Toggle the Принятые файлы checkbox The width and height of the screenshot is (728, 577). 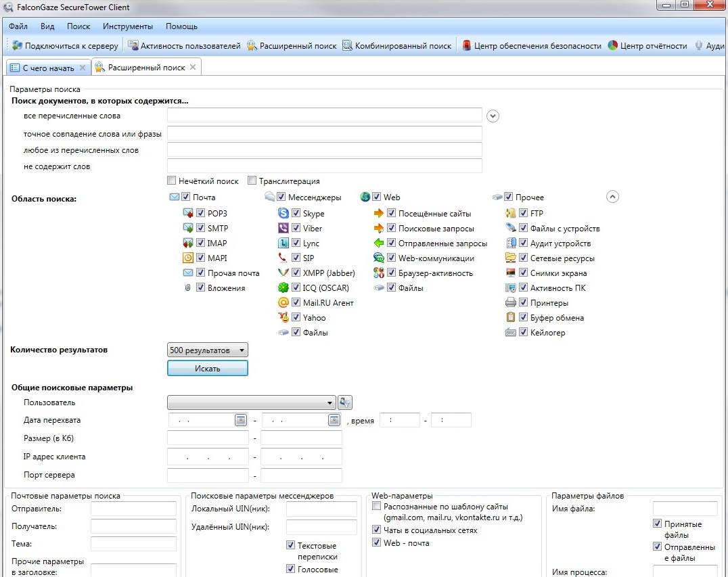pos(658,523)
